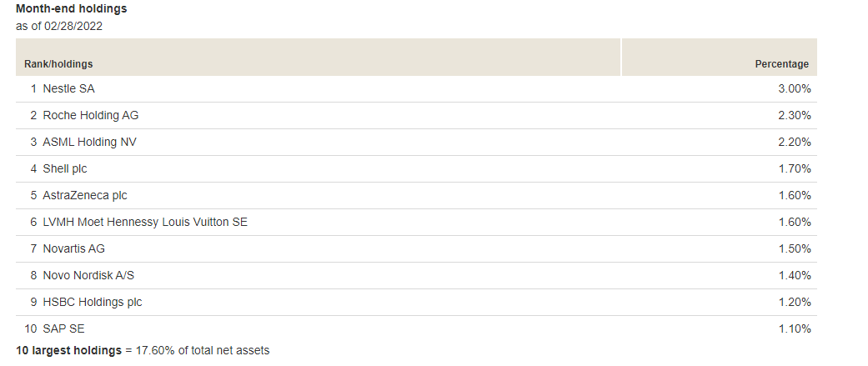The image size is (868, 366).
Task: Click the SAP SE holding
Action: pyautogui.click(x=61, y=329)
